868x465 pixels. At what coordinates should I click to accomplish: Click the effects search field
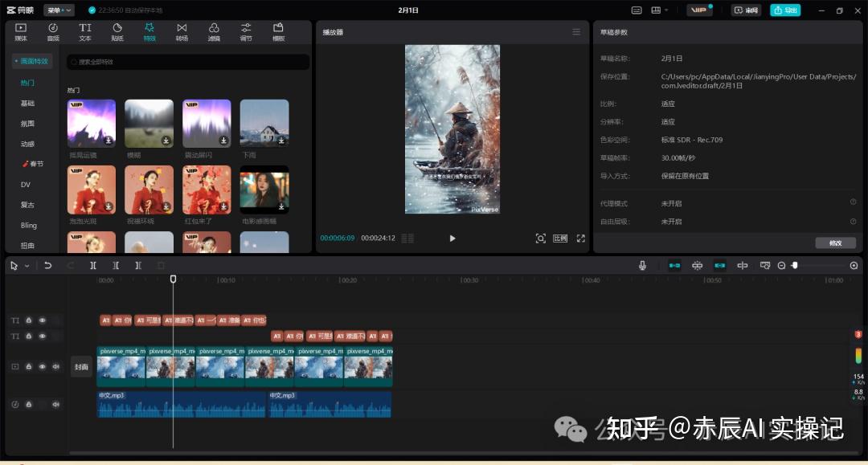click(x=188, y=62)
